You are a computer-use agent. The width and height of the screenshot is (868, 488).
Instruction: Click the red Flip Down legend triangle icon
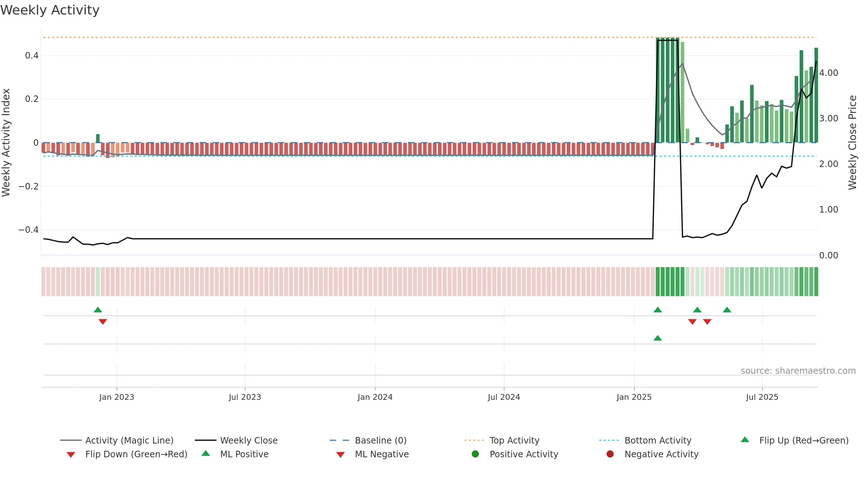pos(71,455)
